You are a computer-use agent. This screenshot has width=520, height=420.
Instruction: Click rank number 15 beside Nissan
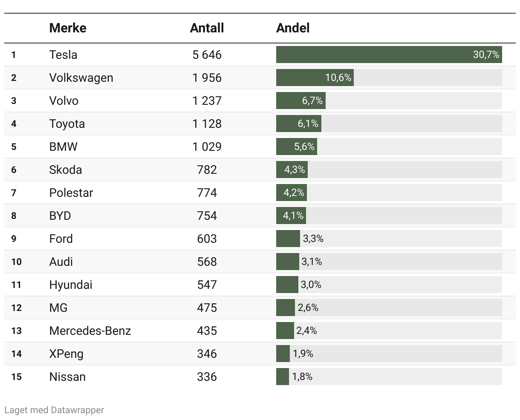pyautogui.click(x=16, y=377)
